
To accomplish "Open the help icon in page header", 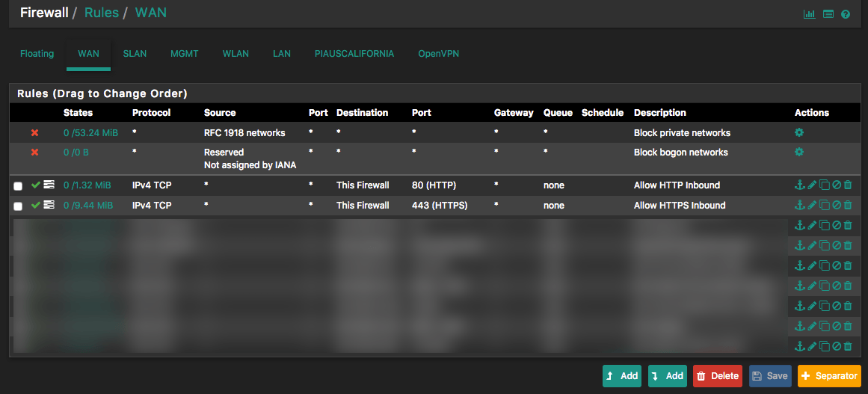I will 846,14.
